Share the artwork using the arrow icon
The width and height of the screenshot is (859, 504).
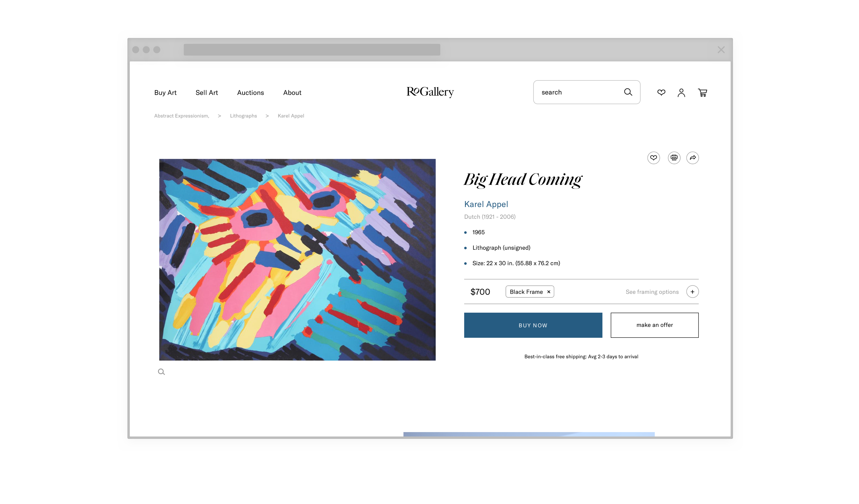pyautogui.click(x=692, y=158)
